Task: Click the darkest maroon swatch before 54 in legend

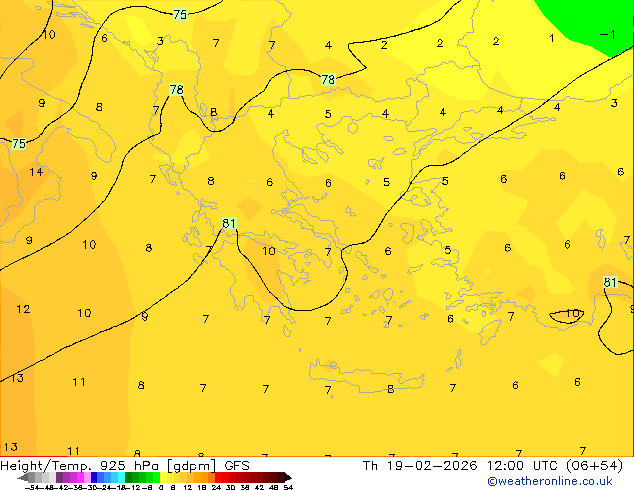Action: click(280, 477)
